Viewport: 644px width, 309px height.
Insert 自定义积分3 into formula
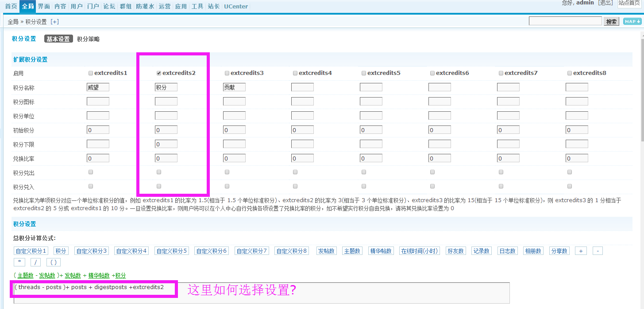click(x=92, y=251)
